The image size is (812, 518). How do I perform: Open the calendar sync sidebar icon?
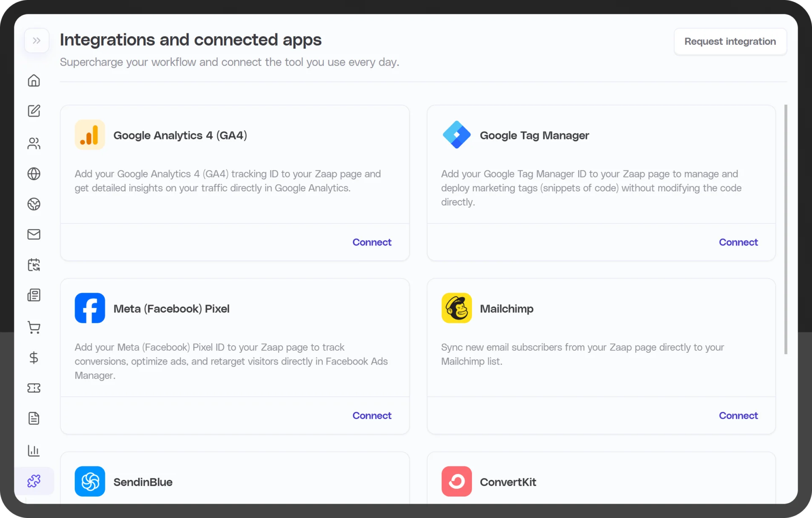pyautogui.click(x=34, y=265)
